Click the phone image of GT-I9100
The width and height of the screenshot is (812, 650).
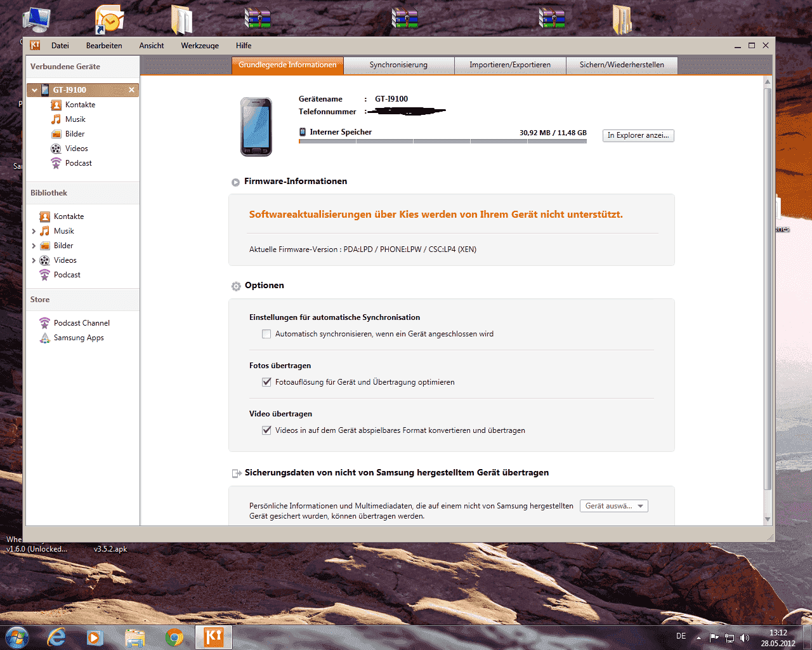pos(256,127)
